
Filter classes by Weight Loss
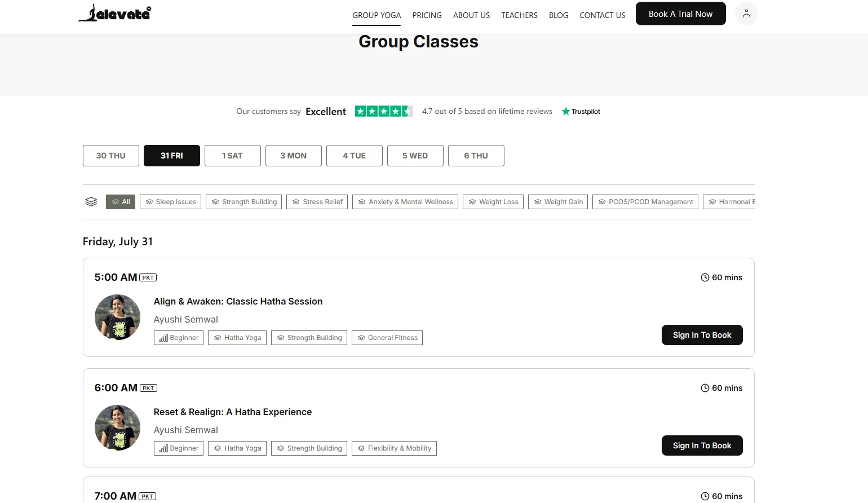[493, 202]
